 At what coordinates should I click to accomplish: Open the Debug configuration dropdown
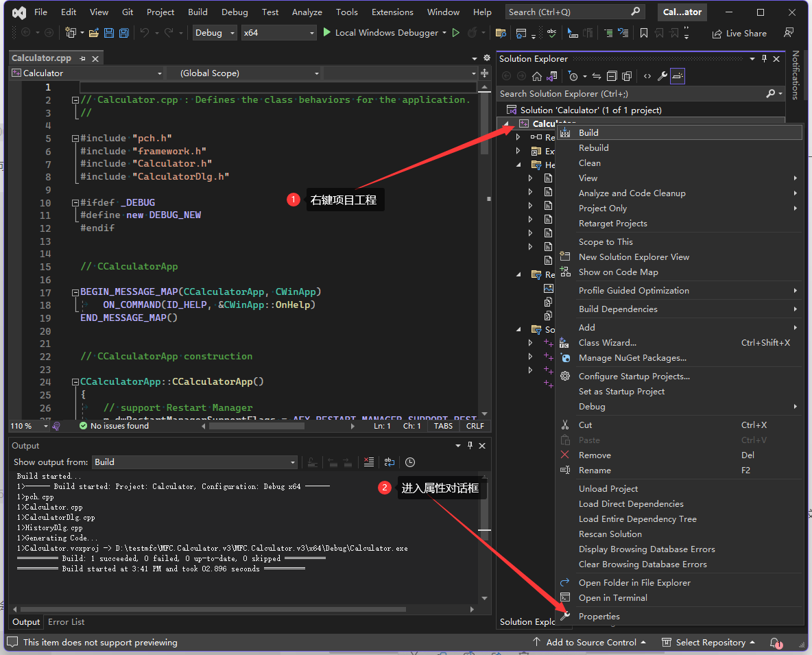[215, 33]
